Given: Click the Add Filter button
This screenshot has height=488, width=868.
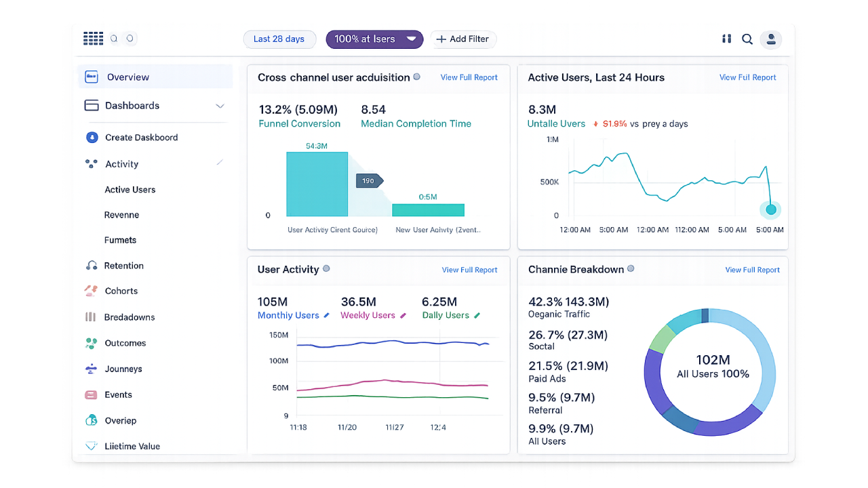Looking at the screenshot, I should (463, 39).
